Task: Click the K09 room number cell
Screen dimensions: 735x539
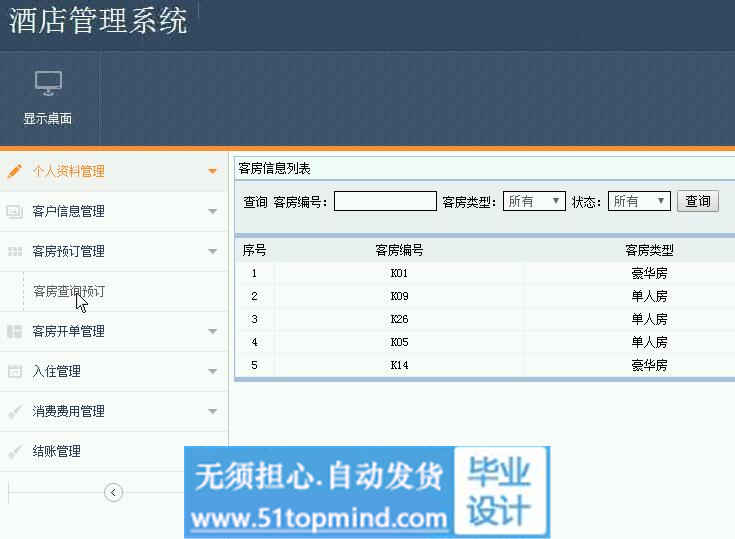Action: coord(399,296)
